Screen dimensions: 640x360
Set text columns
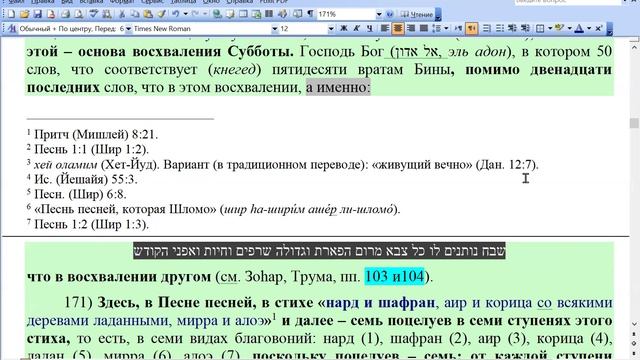(x=269, y=14)
